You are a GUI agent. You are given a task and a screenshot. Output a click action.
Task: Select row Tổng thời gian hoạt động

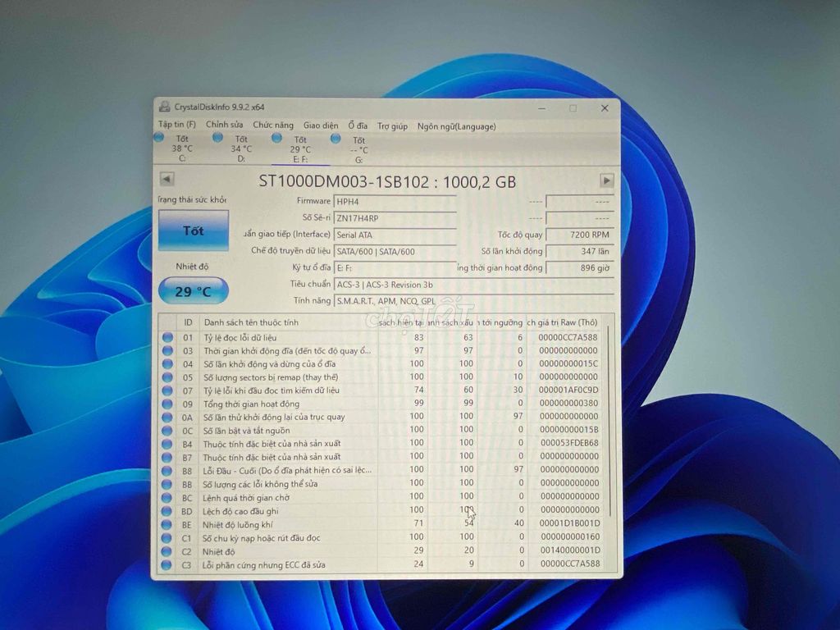tap(382, 404)
